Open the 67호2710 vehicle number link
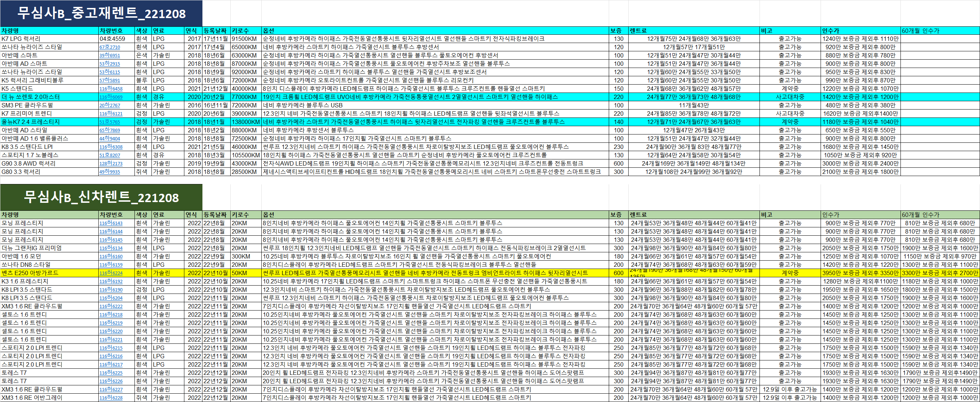 coord(110,47)
